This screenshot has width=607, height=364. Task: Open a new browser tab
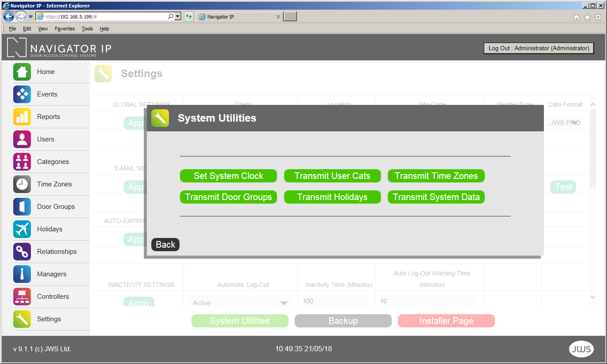[290, 17]
